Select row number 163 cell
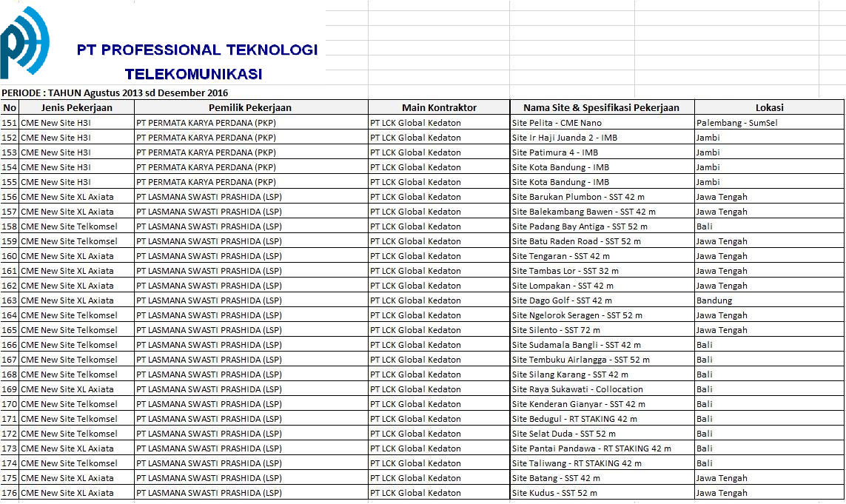 (x=10, y=300)
